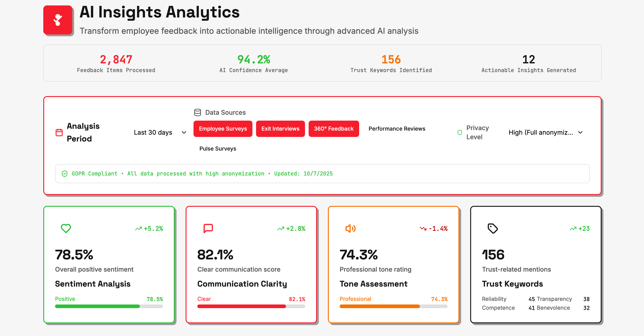This screenshot has height=336, width=644.
Task: Click the Positive sentiment progress bar
Action: point(109,306)
